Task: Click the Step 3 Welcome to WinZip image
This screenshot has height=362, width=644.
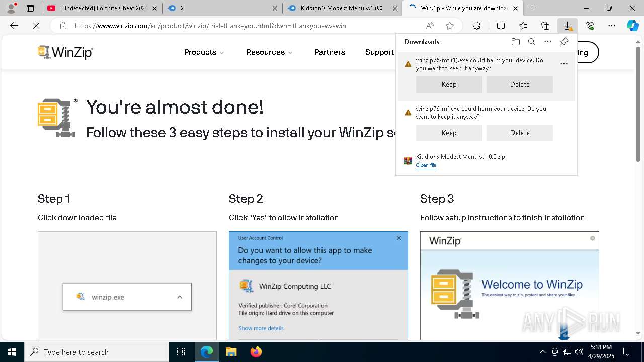Action: click(x=510, y=286)
